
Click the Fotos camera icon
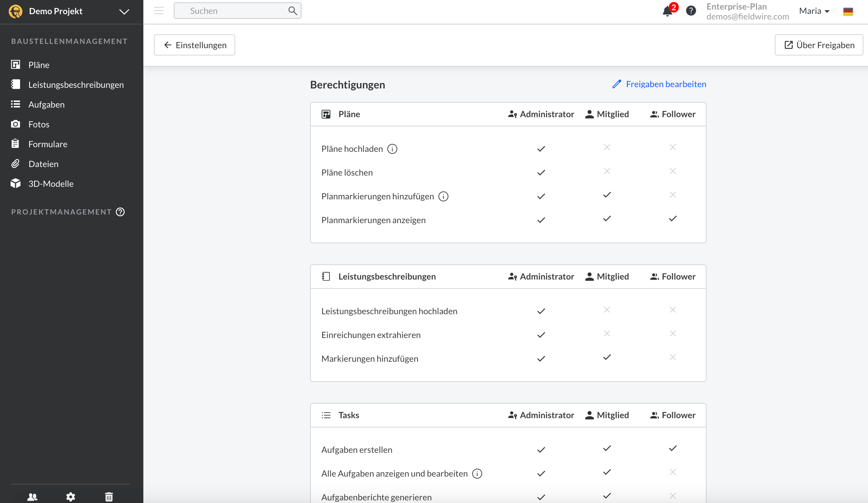(16, 124)
